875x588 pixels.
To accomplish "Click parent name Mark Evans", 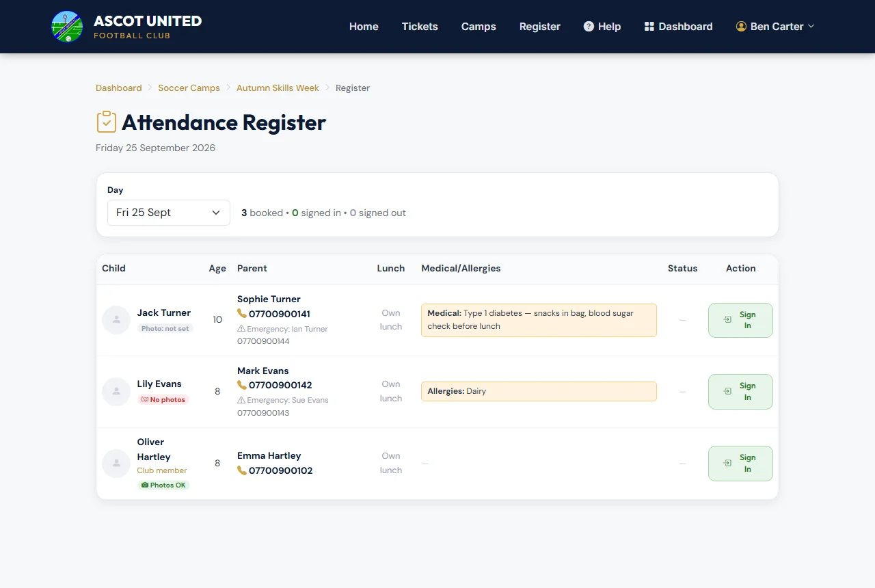I will pos(263,371).
